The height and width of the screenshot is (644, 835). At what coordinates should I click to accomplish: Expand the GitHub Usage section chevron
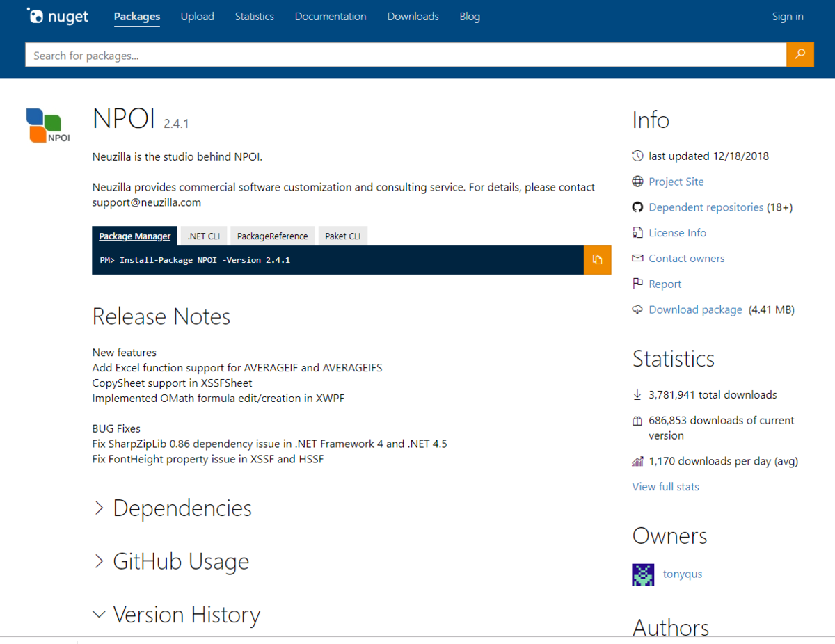click(x=100, y=561)
